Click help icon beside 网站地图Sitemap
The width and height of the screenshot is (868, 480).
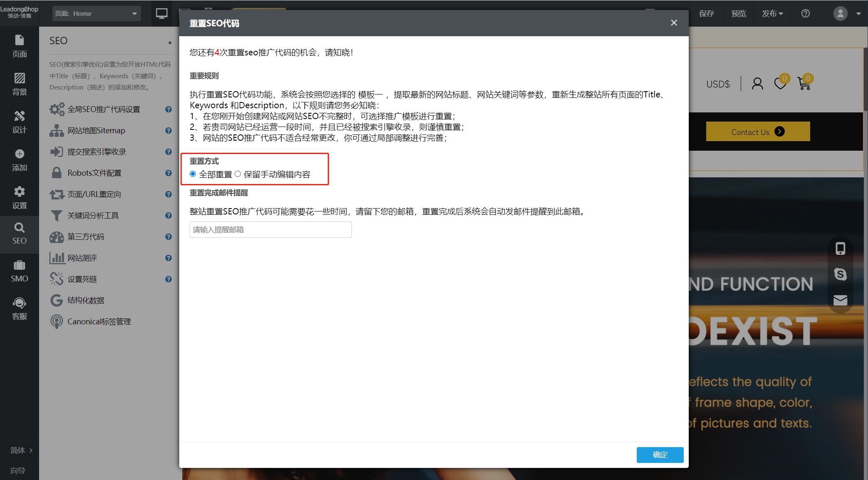pos(168,131)
